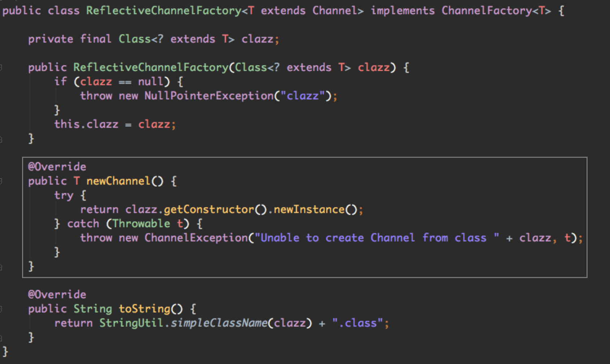Image resolution: width=610 pixels, height=364 pixels.
Task: Collapse the toString method fold marker
Action: (x=1, y=309)
